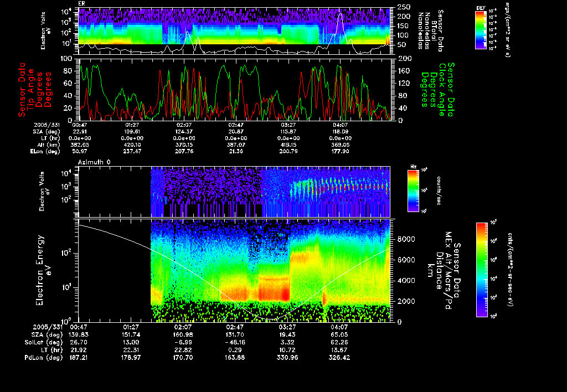Viewport: 567px width, 392px height.
Task: Select PdLon value 326.42
Action: pyautogui.click(x=339, y=358)
